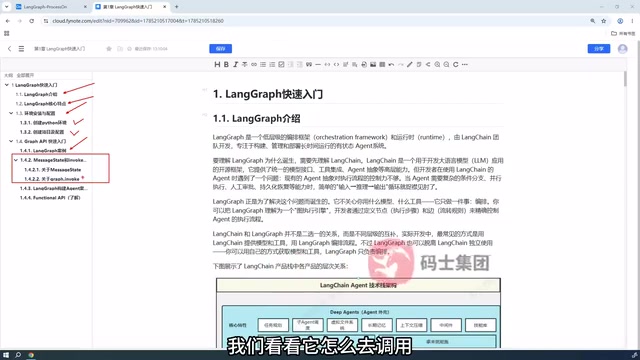Open the all bookmarks folder
Image resolution: width=640 pixels, height=360 pixels.
(x=623, y=33)
